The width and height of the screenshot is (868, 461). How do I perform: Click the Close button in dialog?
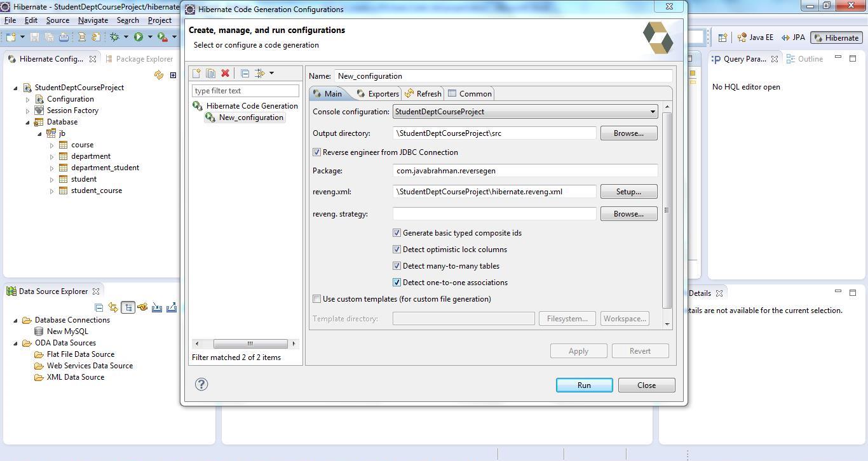pos(646,385)
